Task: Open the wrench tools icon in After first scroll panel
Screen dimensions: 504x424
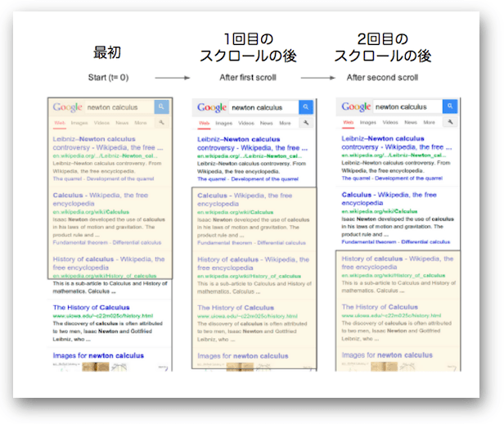Action: click(x=306, y=123)
